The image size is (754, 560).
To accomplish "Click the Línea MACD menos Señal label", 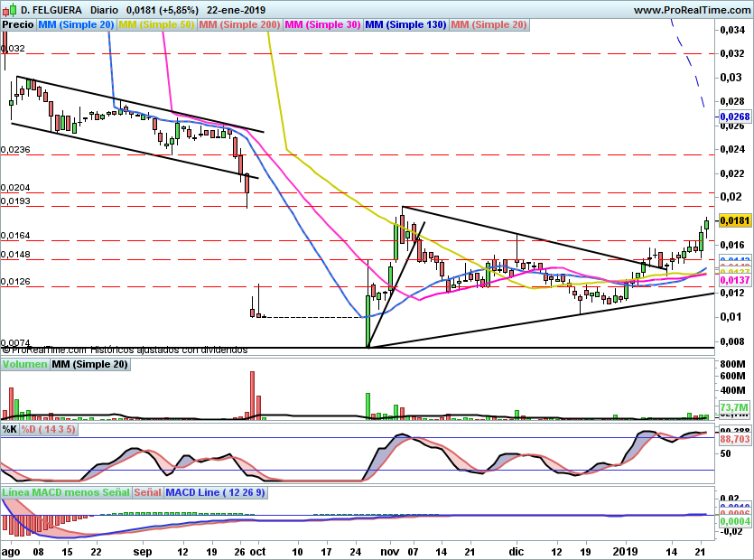I will (x=66, y=492).
